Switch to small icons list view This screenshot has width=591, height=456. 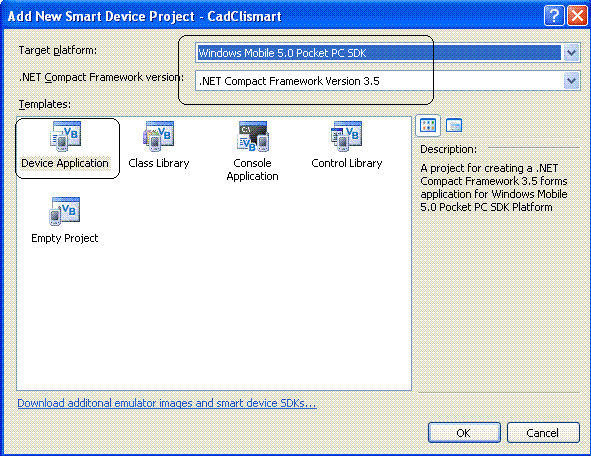tap(453, 125)
